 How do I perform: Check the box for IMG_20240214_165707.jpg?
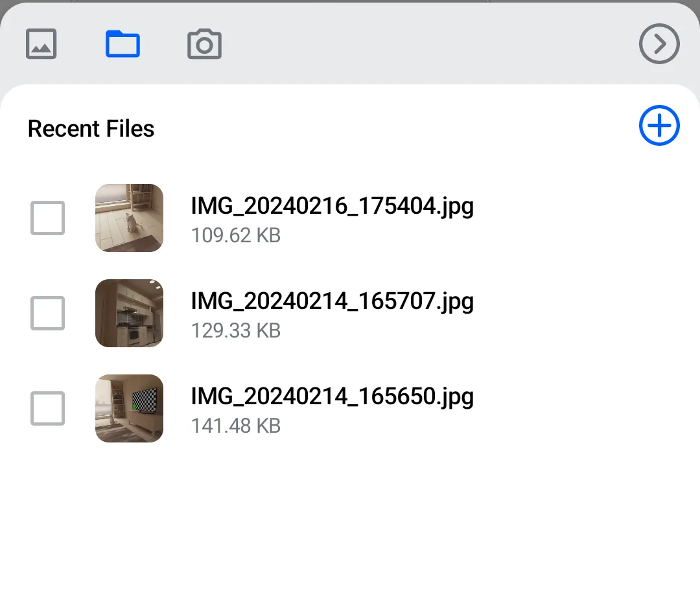[47, 313]
